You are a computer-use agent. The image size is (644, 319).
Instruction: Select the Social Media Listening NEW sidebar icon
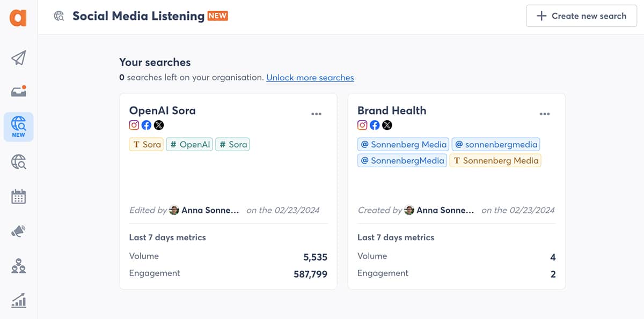point(18,127)
